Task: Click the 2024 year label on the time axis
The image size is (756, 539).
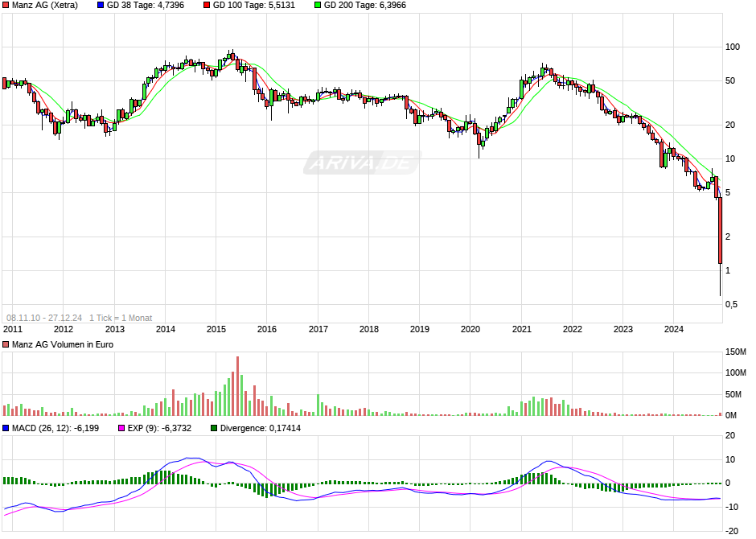Action: [673, 329]
